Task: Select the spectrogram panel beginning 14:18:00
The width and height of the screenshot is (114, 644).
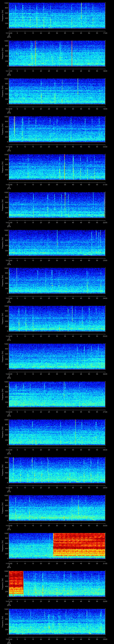Action: [x=57, y=91]
